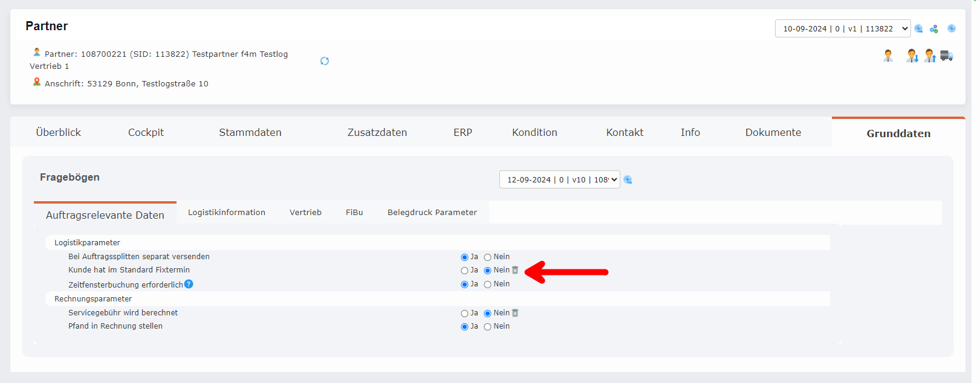Open the Logistikinformation sub-tab

pyautogui.click(x=226, y=212)
